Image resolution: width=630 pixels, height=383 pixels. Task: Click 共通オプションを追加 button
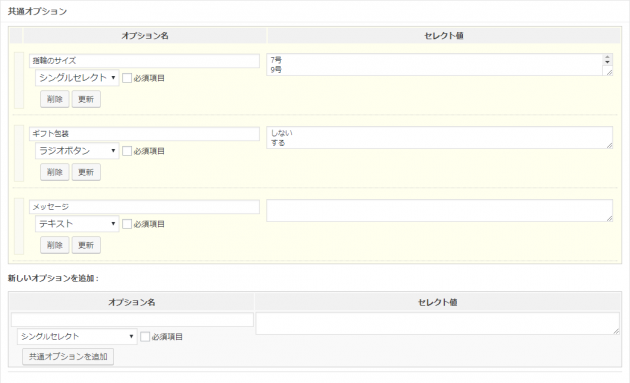[x=68, y=356]
